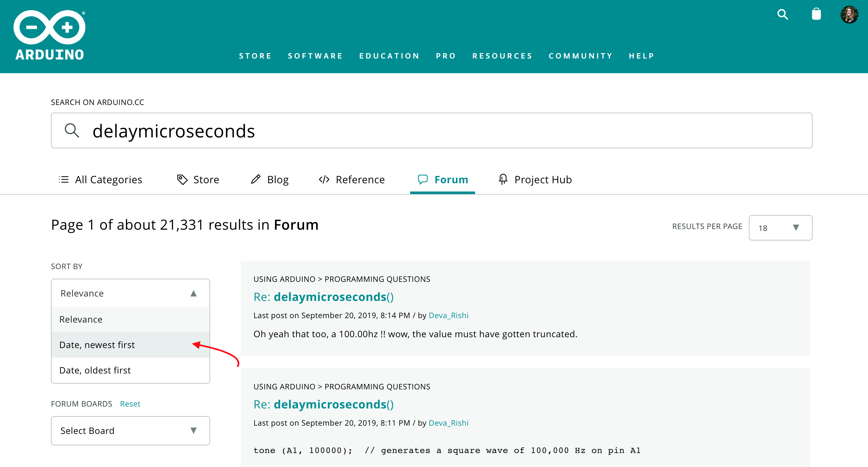Click the Project Hub pin icon
Image resolution: width=868 pixels, height=467 pixels.
pos(503,179)
